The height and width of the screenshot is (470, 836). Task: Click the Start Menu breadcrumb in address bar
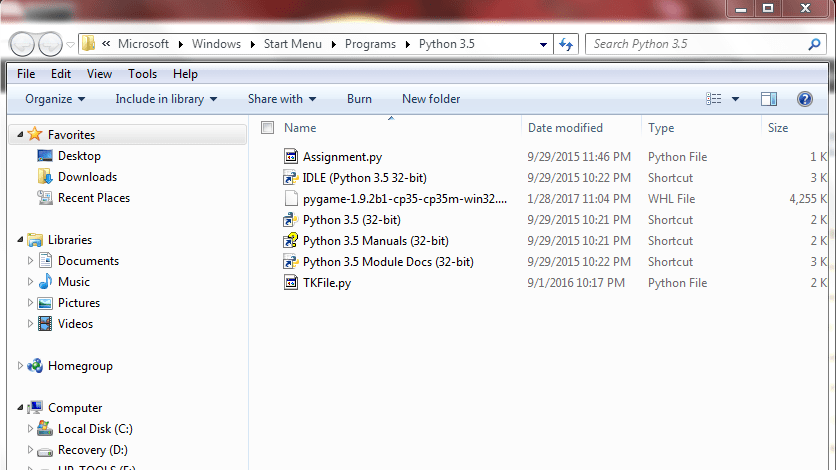pyautogui.click(x=293, y=44)
